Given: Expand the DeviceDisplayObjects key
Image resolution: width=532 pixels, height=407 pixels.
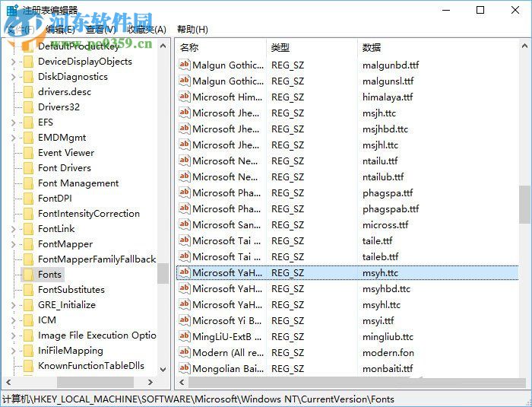Looking at the screenshot, I should coord(14,62).
